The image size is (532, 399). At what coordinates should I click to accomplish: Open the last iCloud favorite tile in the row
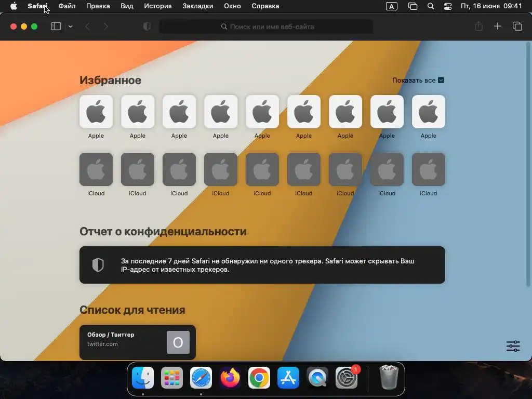tap(429, 169)
